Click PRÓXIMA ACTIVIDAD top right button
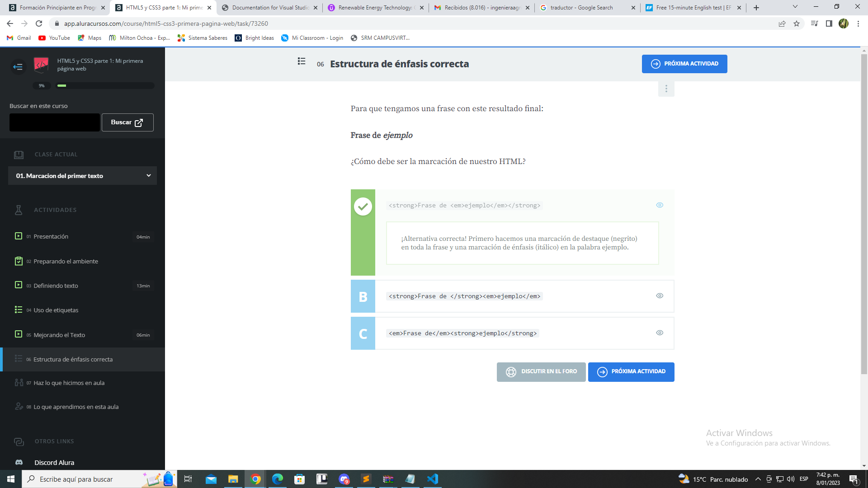 point(684,64)
